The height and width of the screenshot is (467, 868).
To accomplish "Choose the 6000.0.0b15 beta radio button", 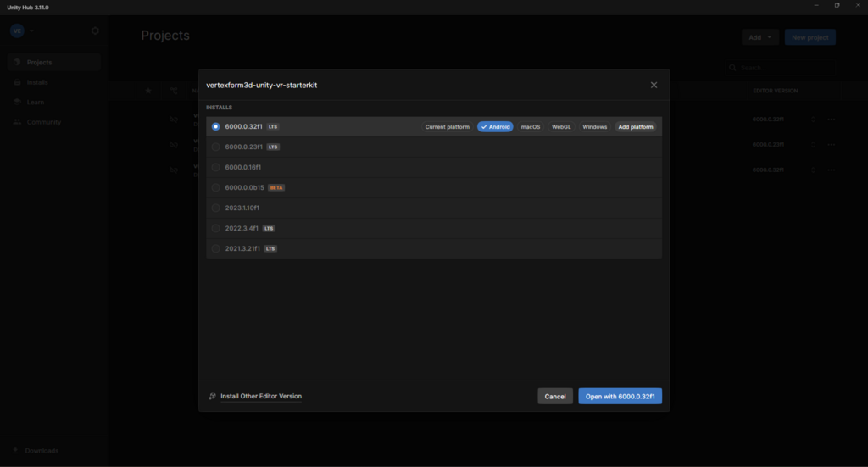I will coord(215,187).
